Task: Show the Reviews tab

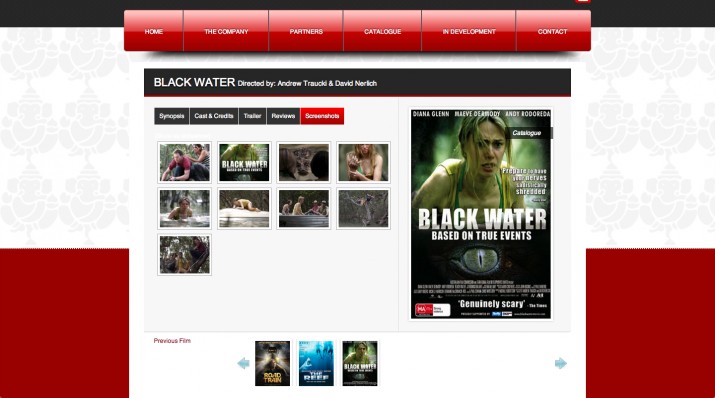Action: coord(283,116)
